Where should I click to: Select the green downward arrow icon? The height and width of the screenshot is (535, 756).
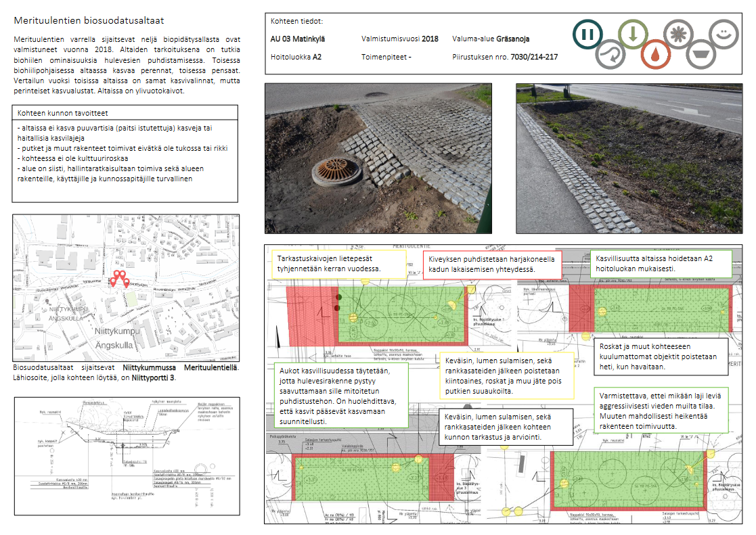coord(632,34)
